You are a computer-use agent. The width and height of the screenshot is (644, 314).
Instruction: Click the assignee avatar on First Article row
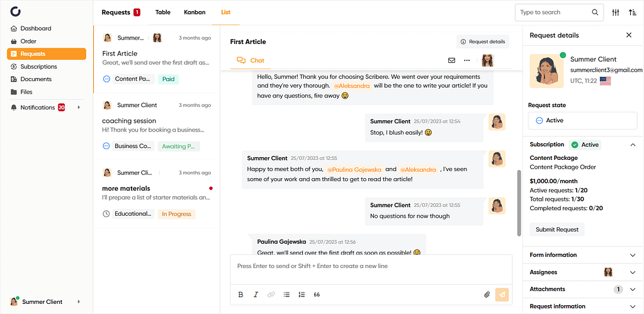coord(157,38)
